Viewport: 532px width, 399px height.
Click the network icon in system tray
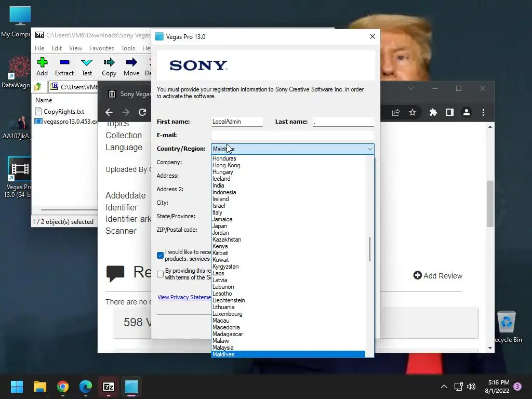[458, 387]
